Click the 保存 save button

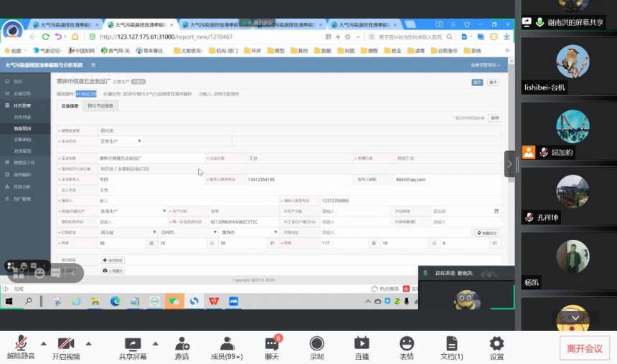click(x=495, y=118)
